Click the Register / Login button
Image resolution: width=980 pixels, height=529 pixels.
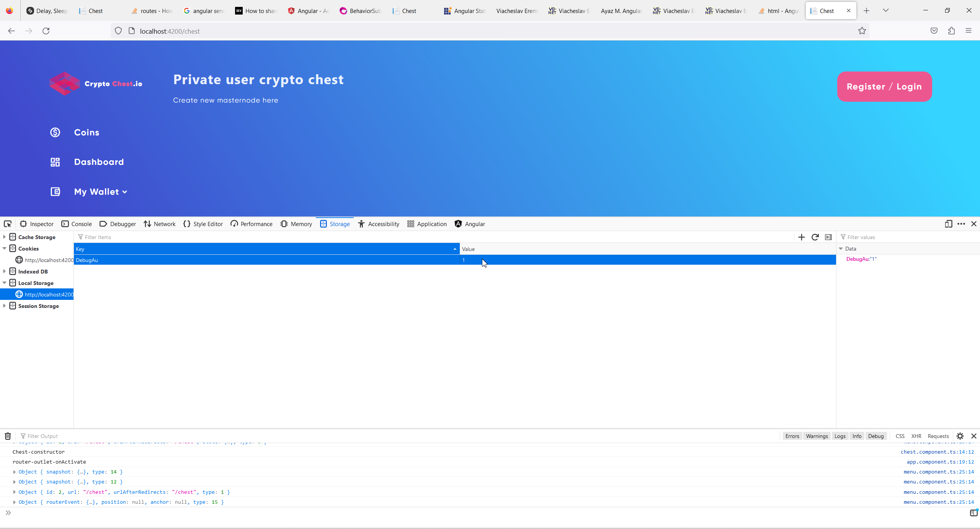[x=884, y=86]
